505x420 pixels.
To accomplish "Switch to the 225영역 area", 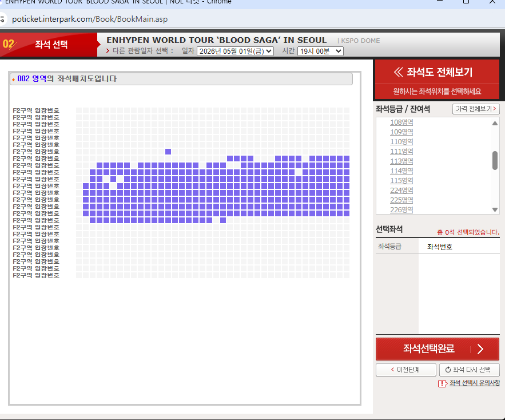I will 401,200.
